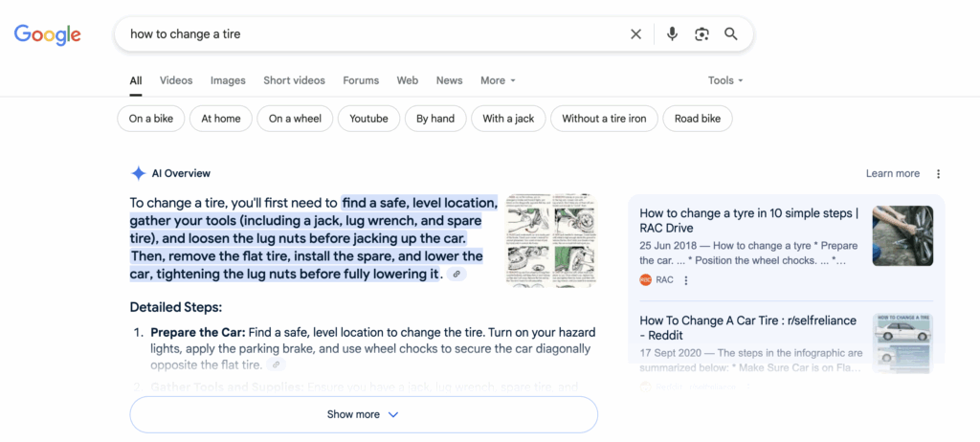Select the On a wheel chip
The height and width of the screenshot is (442, 980).
tap(295, 119)
